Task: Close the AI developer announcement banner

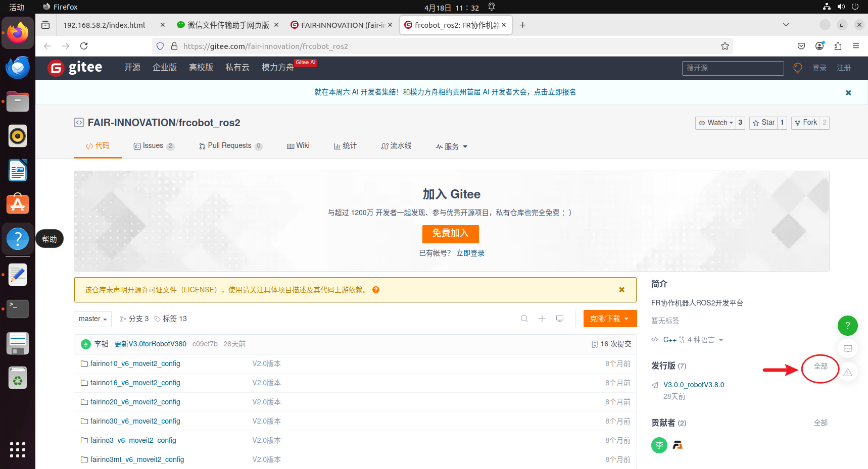Action: [848, 92]
